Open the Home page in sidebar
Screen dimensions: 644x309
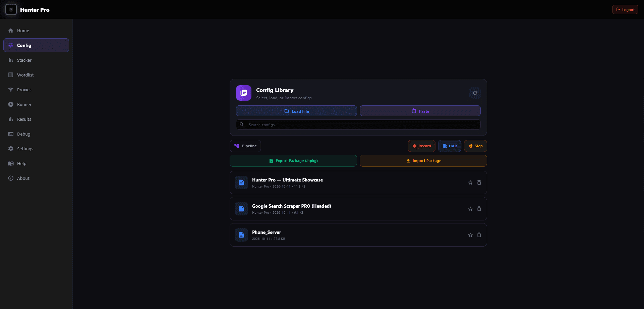36,31
